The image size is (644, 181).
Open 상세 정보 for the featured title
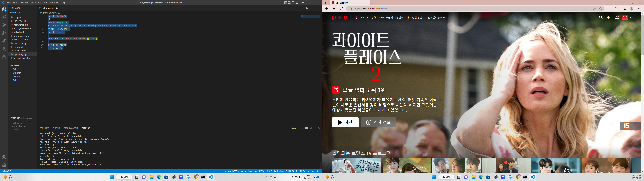pyautogui.click(x=379, y=122)
